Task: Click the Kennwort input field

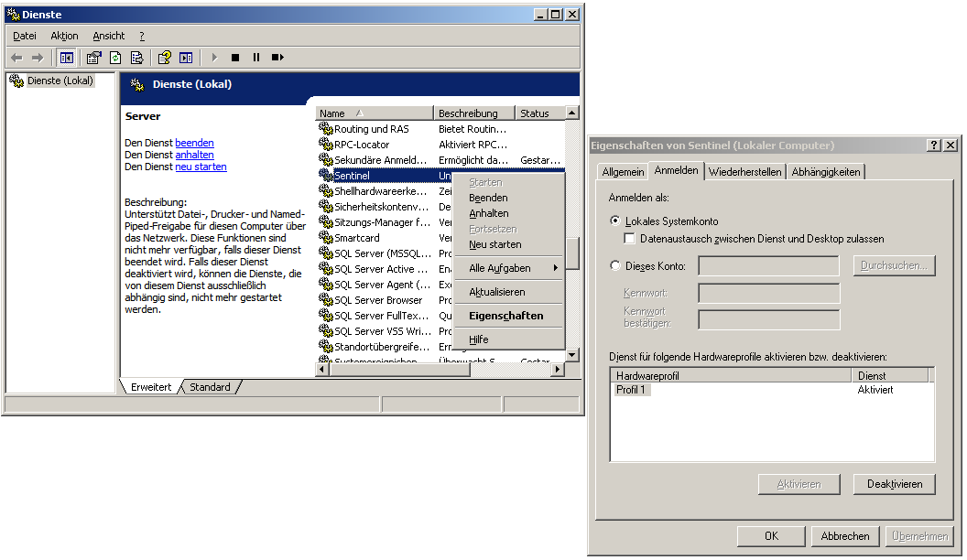Action: click(768, 293)
